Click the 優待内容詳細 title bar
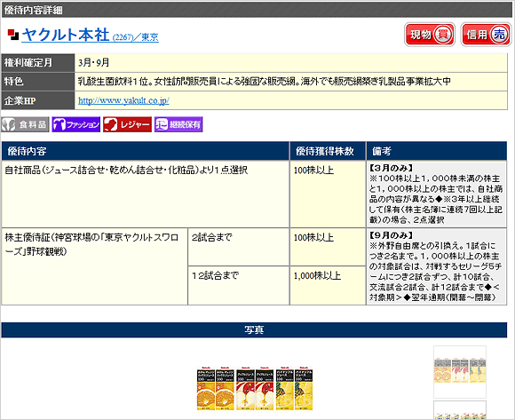Image resolution: width=515 pixels, height=420 pixels. pyautogui.click(x=257, y=10)
